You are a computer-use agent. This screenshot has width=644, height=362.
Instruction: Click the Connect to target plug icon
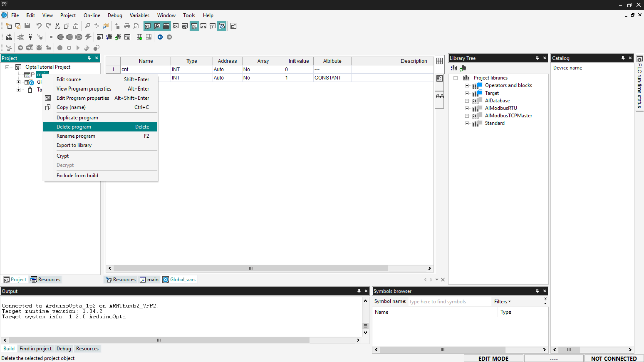click(30, 37)
